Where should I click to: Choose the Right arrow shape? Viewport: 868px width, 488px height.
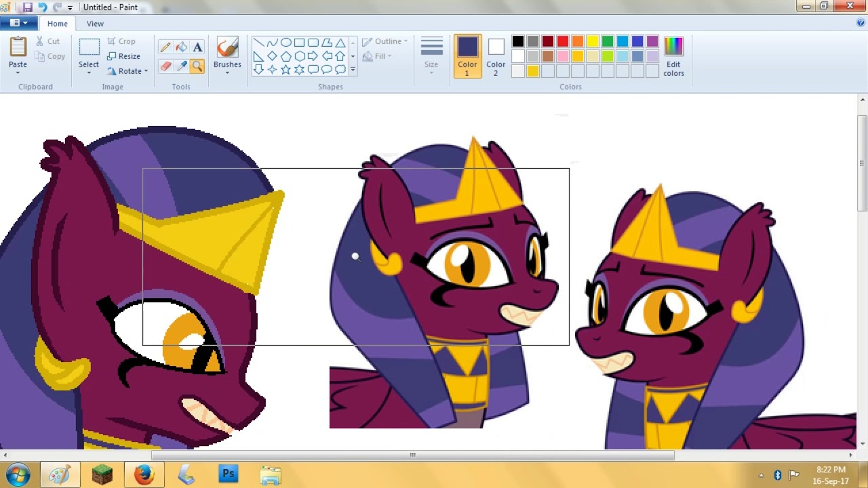click(313, 56)
